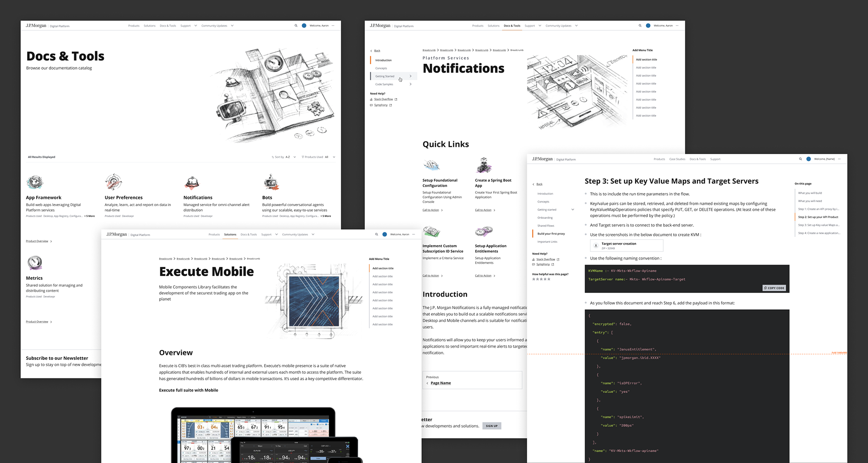Click user avatar in Step 3 window
Viewport: 868px width, 463px height.
[x=809, y=159]
